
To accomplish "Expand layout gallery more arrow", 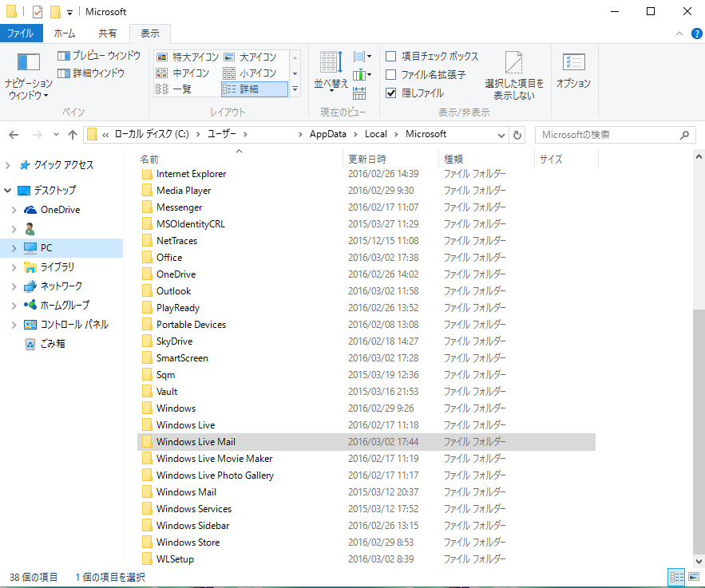I will 295,89.
